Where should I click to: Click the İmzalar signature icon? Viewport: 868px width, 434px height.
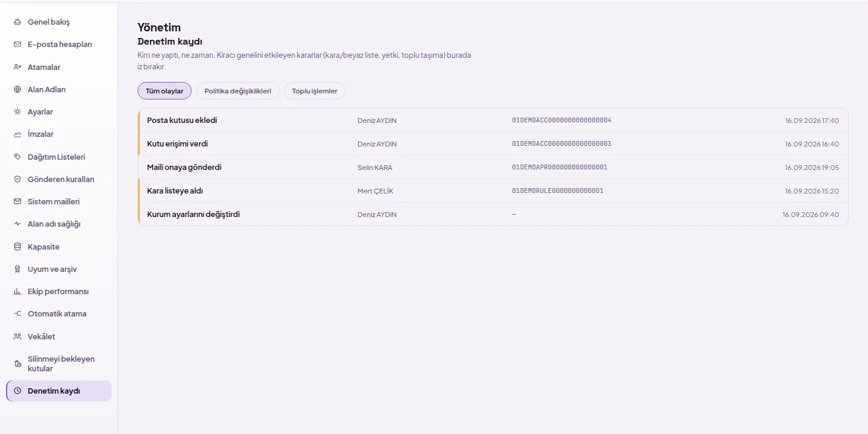click(x=17, y=134)
